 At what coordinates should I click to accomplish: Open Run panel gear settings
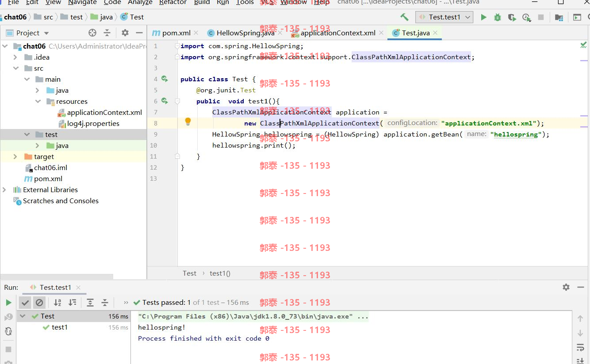(x=566, y=287)
